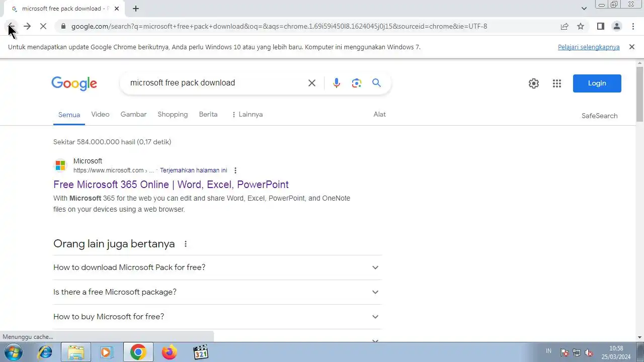Open the muted volume tray icon
644x362 pixels.
point(589,353)
